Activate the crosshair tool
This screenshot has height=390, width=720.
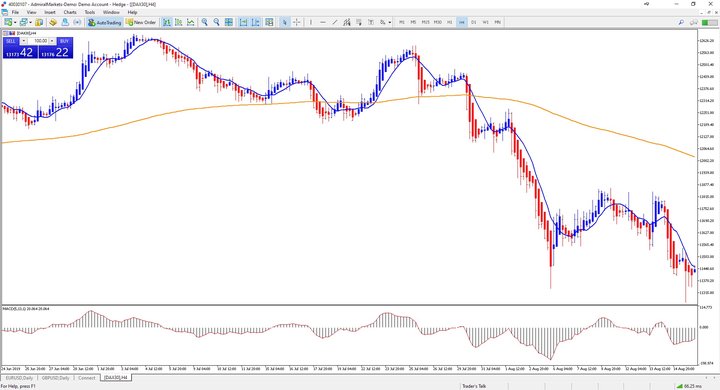tap(297, 22)
